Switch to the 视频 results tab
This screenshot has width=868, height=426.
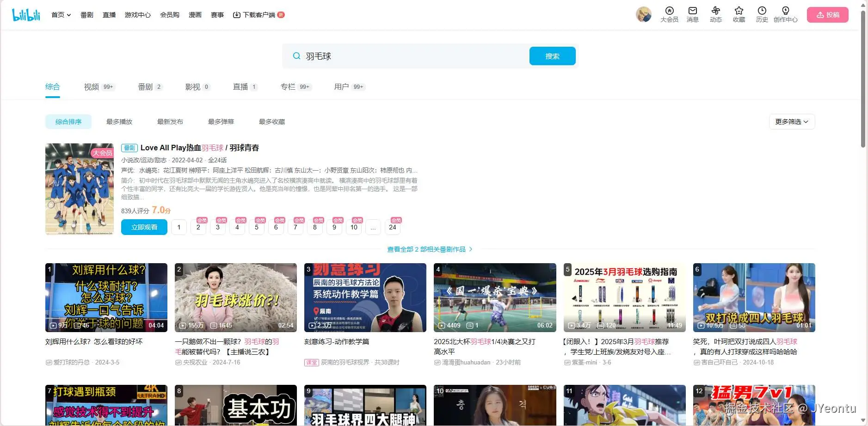99,87
